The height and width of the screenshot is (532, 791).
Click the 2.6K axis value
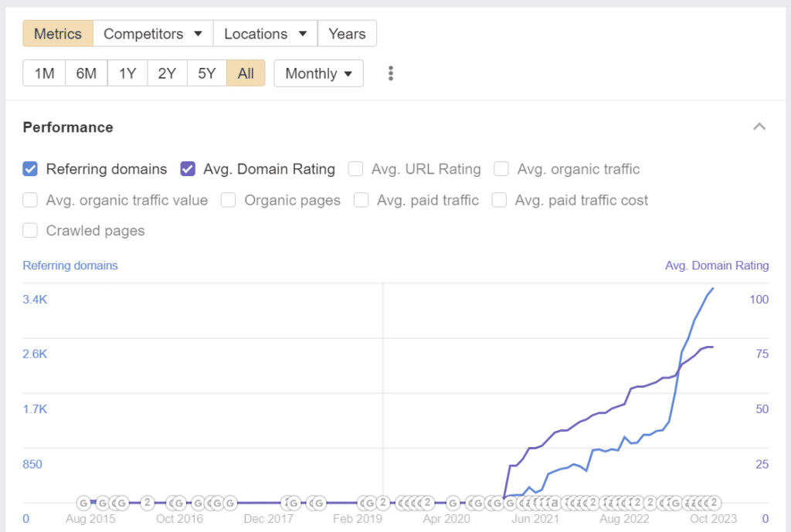[35, 354]
